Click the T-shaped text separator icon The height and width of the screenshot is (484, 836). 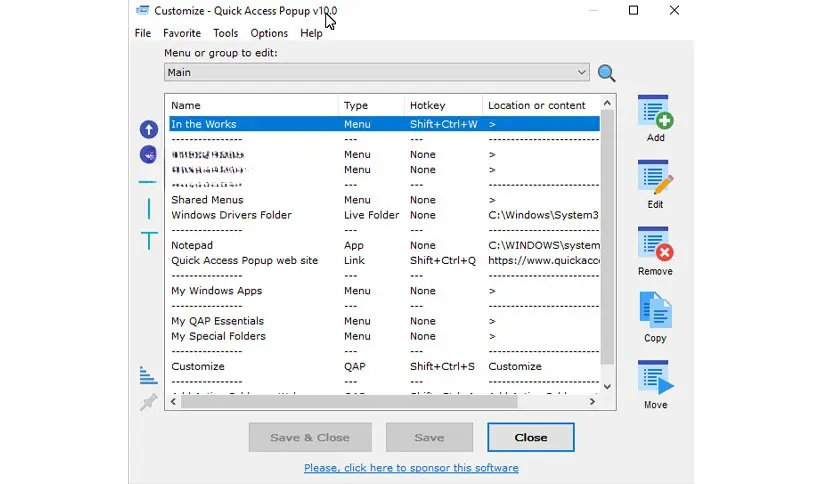coord(149,240)
